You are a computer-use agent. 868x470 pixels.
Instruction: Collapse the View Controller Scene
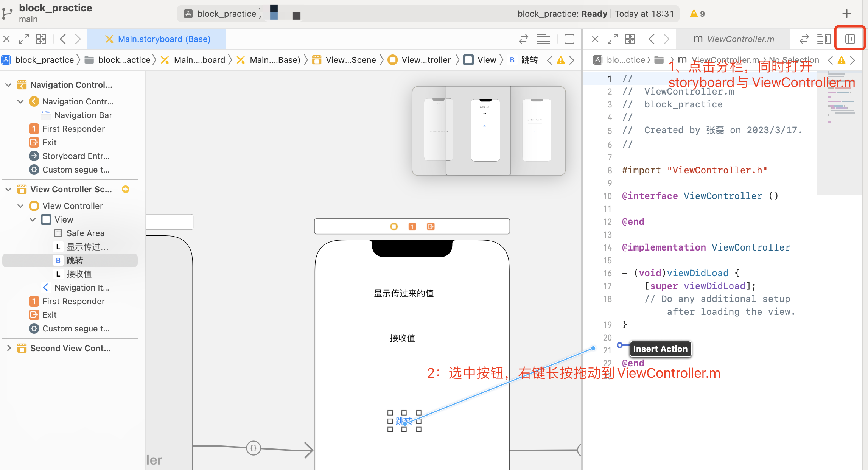8,189
